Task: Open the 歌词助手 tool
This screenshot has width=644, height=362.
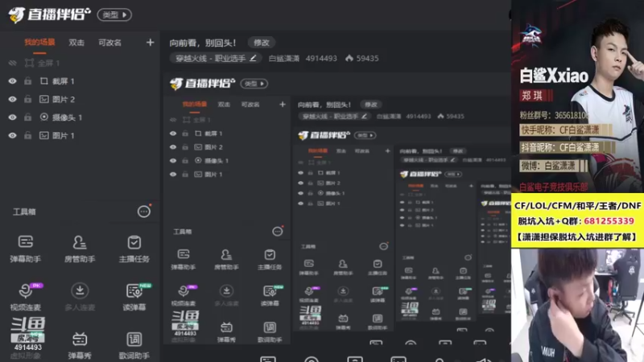Action: (x=134, y=345)
